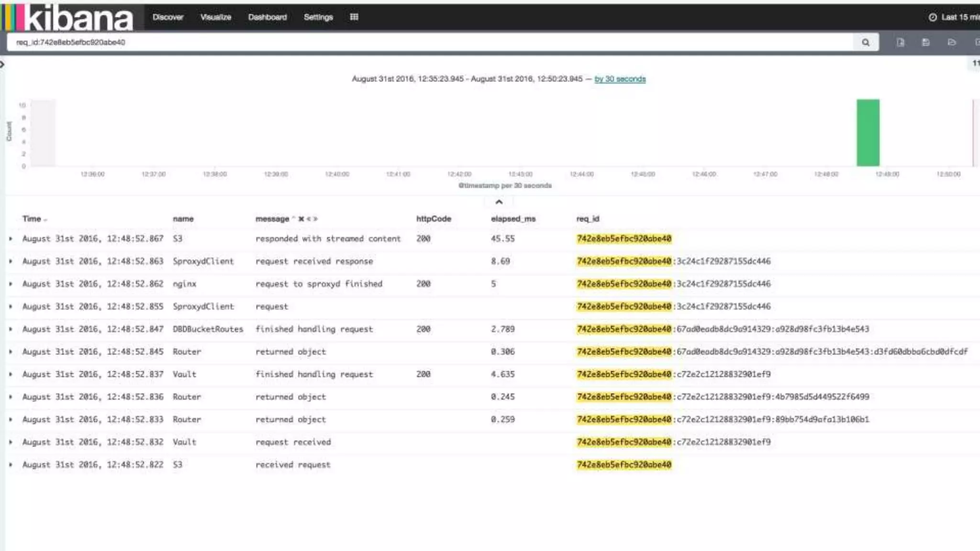Click the req_id column header

click(x=588, y=219)
